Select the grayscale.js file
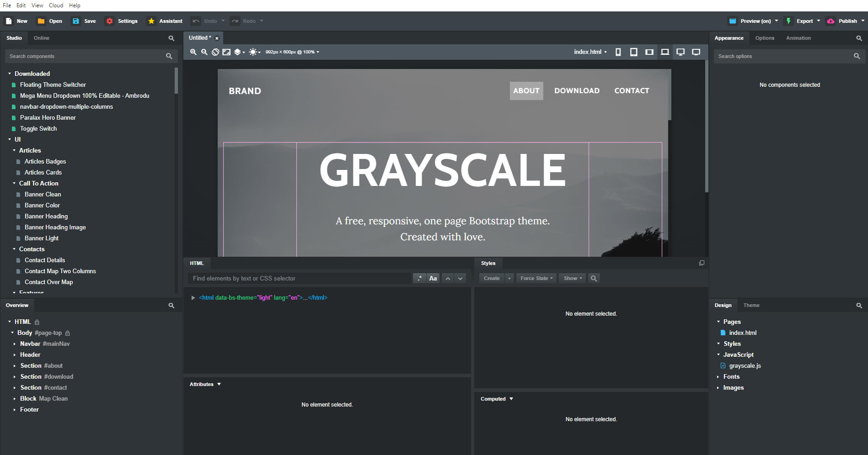 point(741,366)
